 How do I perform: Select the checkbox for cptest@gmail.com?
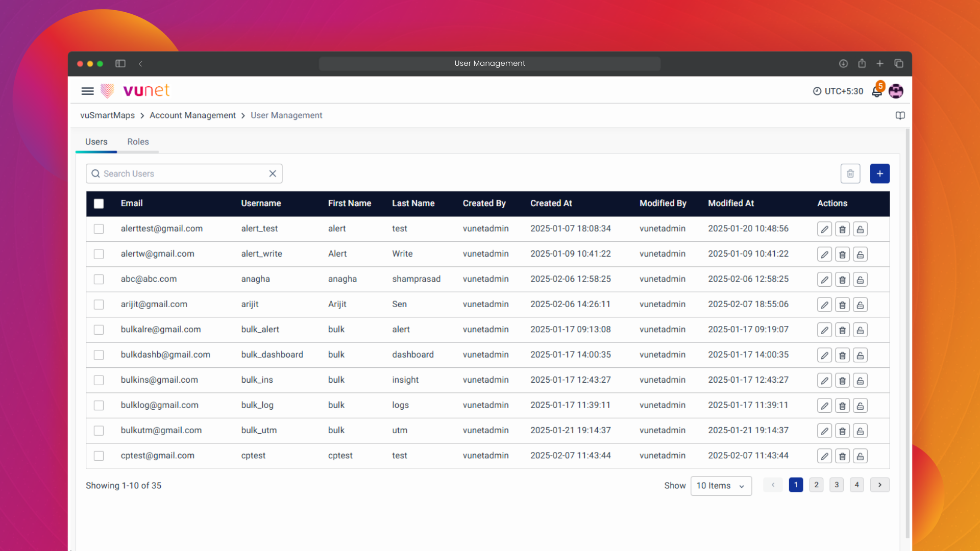(x=99, y=456)
